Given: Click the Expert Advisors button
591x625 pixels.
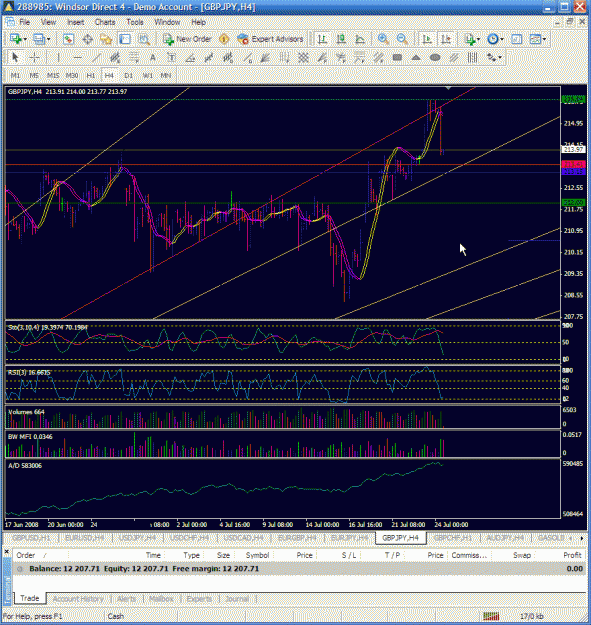Looking at the screenshot, I should click(270, 39).
